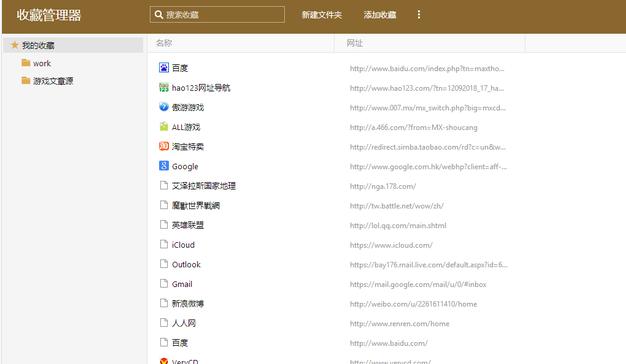
Task: Click the 添加收藏 button
Action: coord(380,15)
